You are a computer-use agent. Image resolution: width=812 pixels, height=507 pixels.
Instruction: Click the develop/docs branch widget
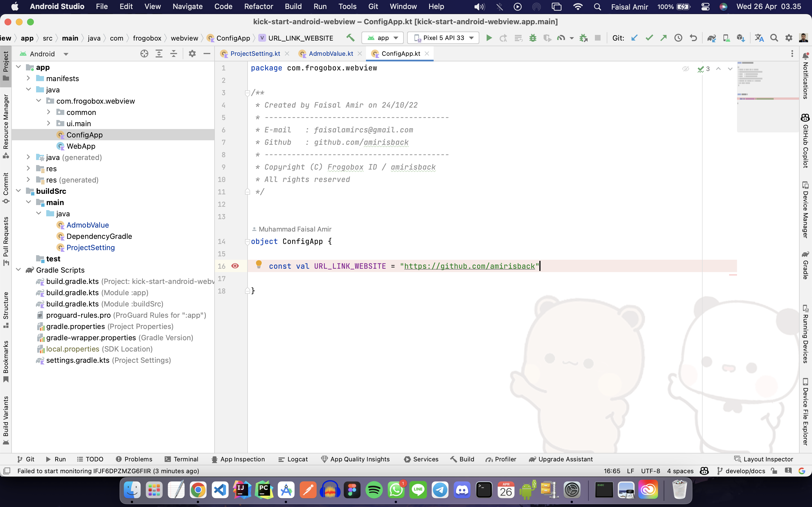click(x=741, y=471)
